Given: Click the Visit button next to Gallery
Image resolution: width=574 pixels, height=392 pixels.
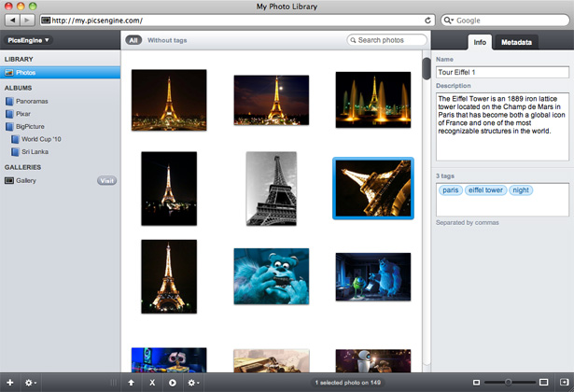Looking at the screenshot, I should pos(107,180).
